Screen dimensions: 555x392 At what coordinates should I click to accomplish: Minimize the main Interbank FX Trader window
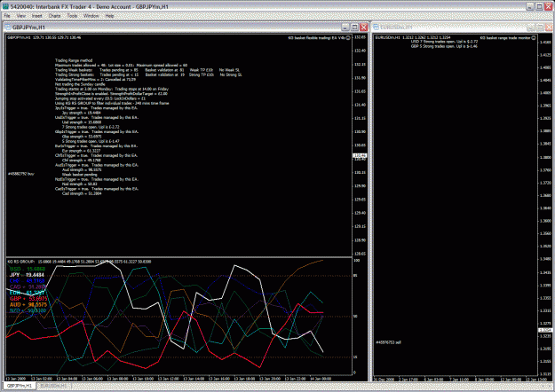tap(530, 6)
